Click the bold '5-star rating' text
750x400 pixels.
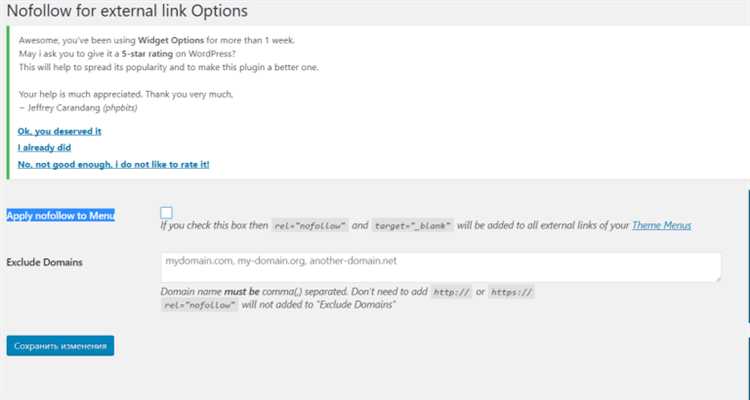[x=147, y=54]
